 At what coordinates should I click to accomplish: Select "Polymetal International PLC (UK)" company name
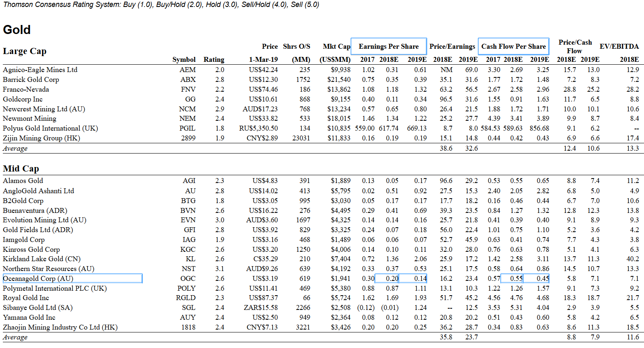(x=55, y=288)
